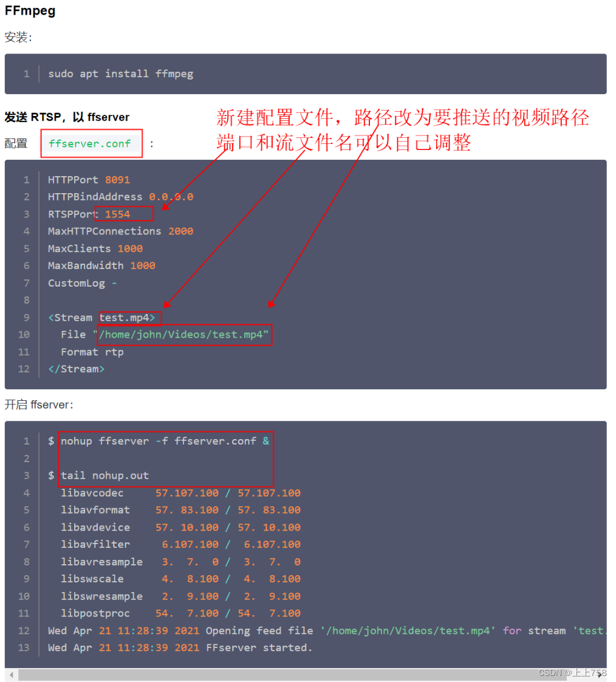Click the '</Stream>' closing tag
Image resolution: width=616 pixels, height=682 pixels.
click(76, 369)
